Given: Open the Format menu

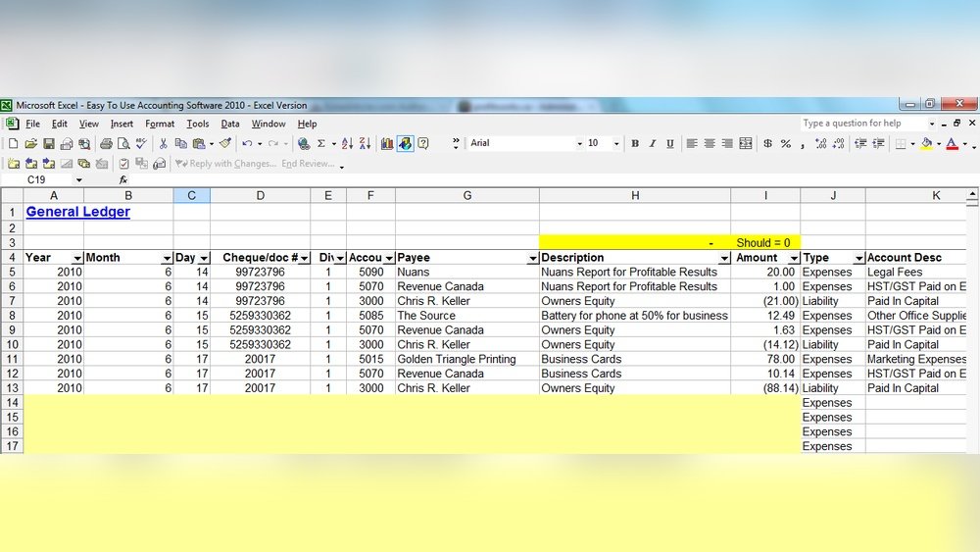Looking at the screenshot, I should click(160, 125).
